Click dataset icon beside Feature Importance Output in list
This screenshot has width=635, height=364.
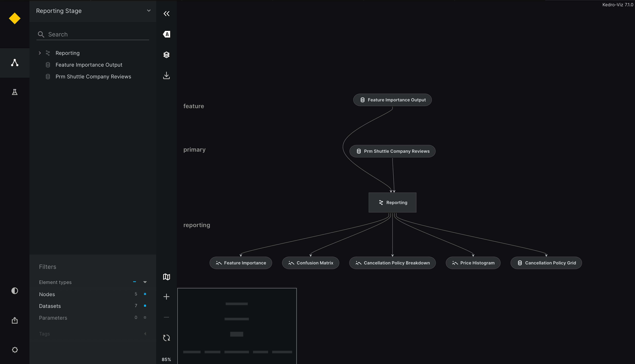click(x=48, y=65)
